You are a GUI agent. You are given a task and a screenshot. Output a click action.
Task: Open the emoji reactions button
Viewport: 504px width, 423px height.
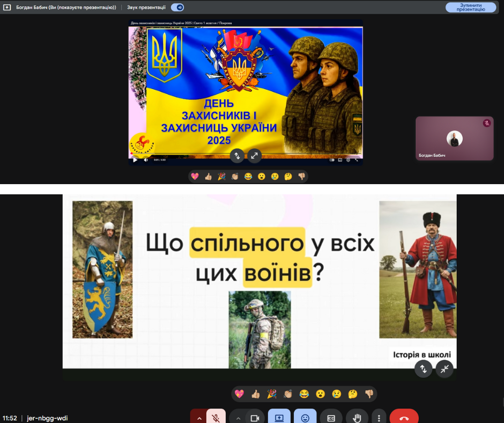[x=305, y=418]
